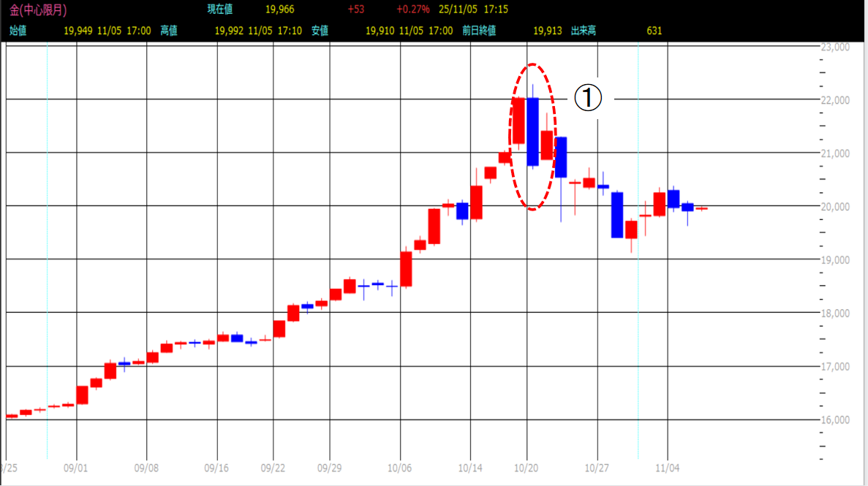Click the 現在値 label in the header
This screenshot has height=486, width=868.
point(220,10)
